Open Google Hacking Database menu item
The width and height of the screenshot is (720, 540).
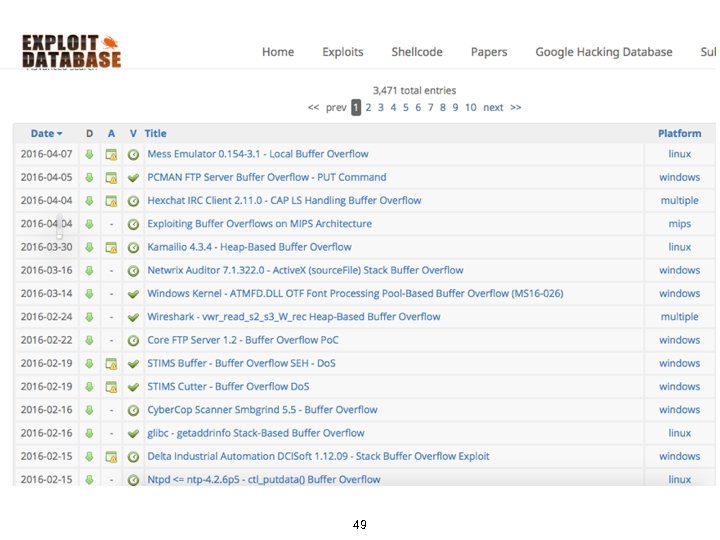(604, 52)
